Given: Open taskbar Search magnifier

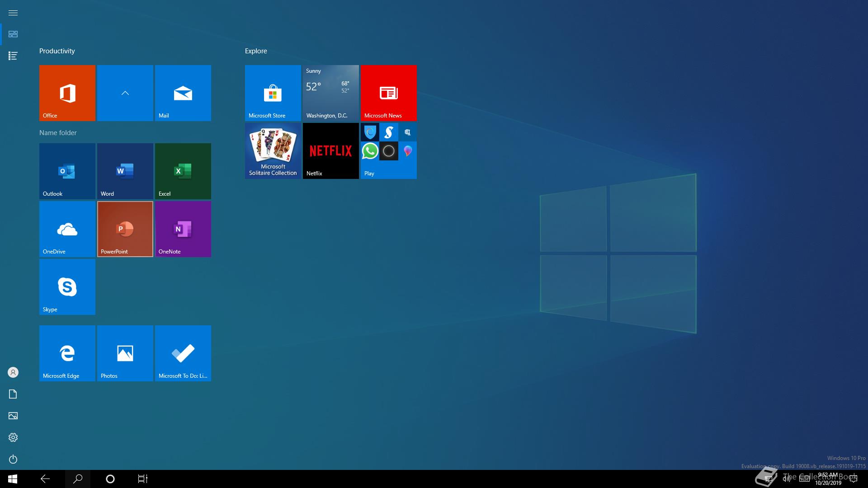Looking at the screenshot, I should click(78, 479).
